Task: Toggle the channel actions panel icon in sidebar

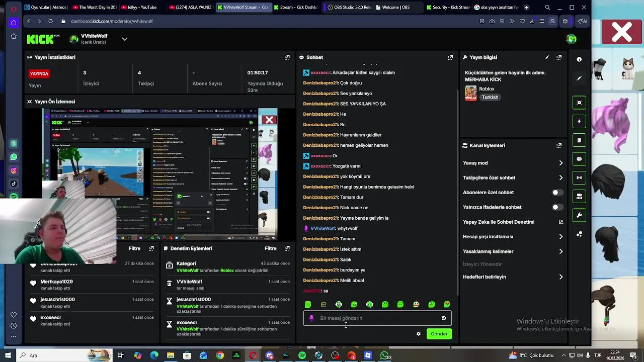Action: (x=579, y=196)
